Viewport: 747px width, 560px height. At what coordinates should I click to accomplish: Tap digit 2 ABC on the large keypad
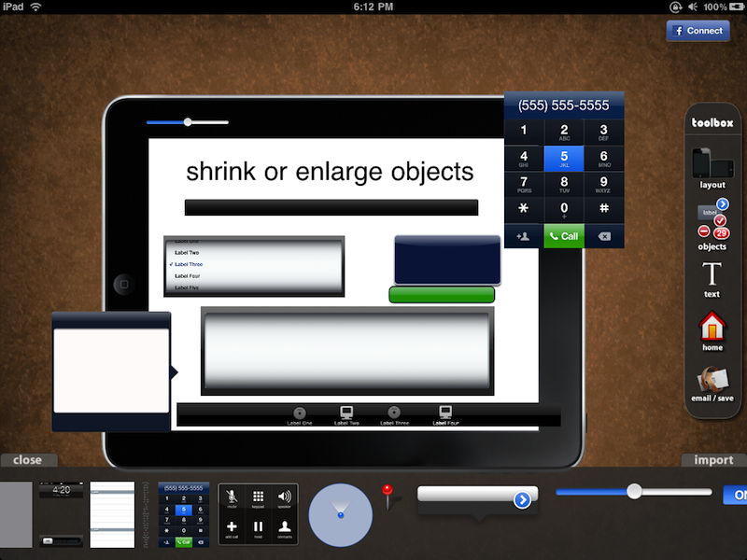click(564, 132)
